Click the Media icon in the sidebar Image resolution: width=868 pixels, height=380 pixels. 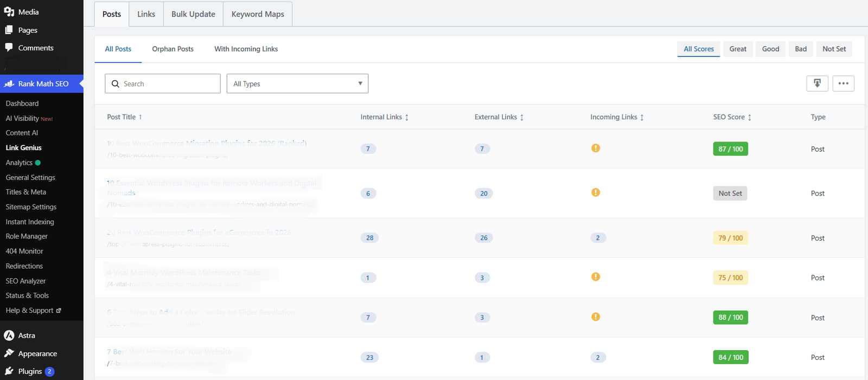tap(9, 11)
